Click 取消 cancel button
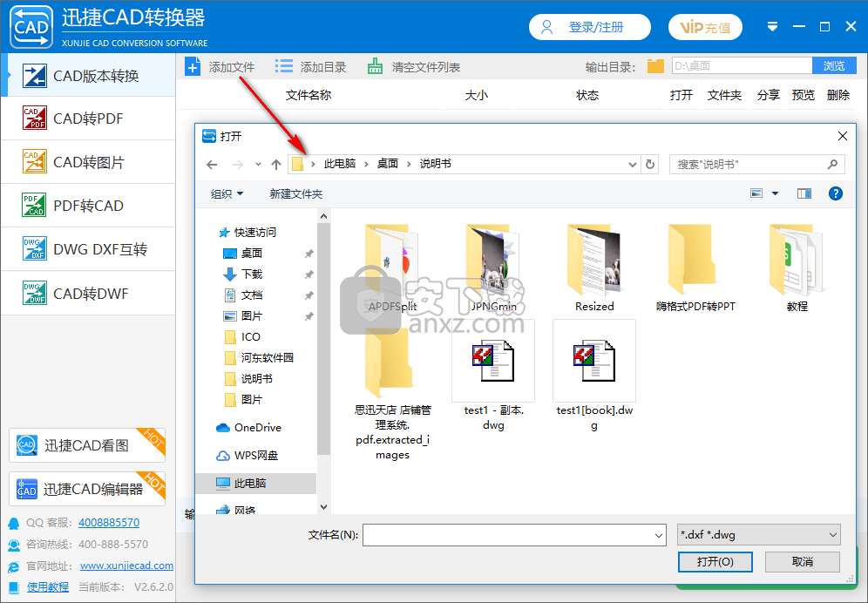 tap(802, 561)
